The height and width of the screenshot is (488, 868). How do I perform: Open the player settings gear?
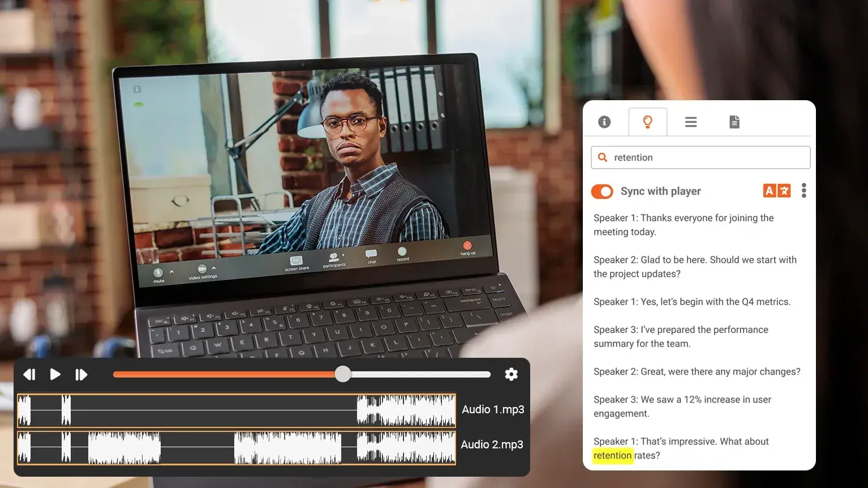point(511,374)
